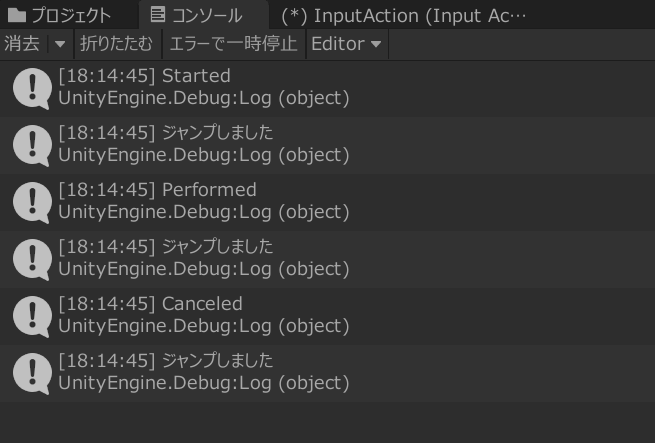Click info icon of the last ジャンプしました log

(x=32, y=374)
